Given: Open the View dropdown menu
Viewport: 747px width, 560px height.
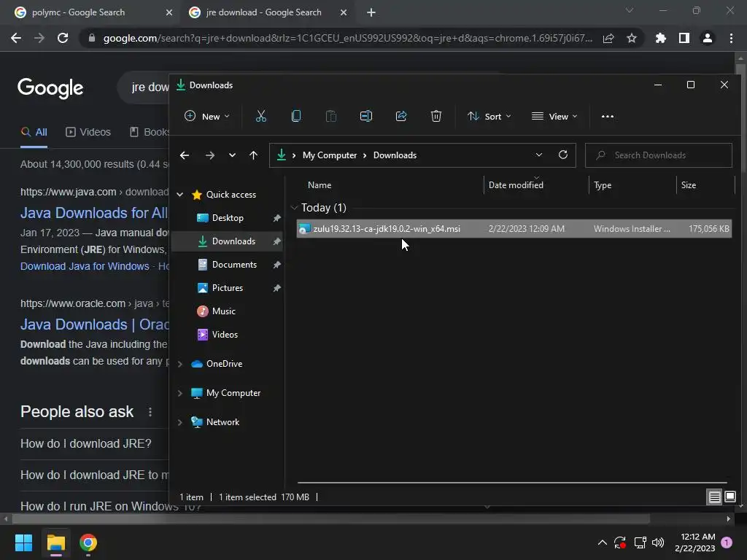Looking at the screenshot, I should tap(554, 116).
